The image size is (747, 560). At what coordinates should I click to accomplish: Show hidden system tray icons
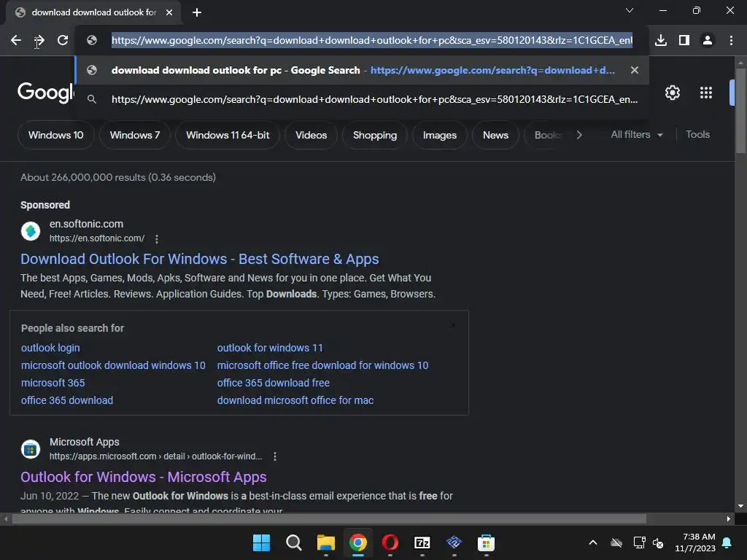pos(593,542)
